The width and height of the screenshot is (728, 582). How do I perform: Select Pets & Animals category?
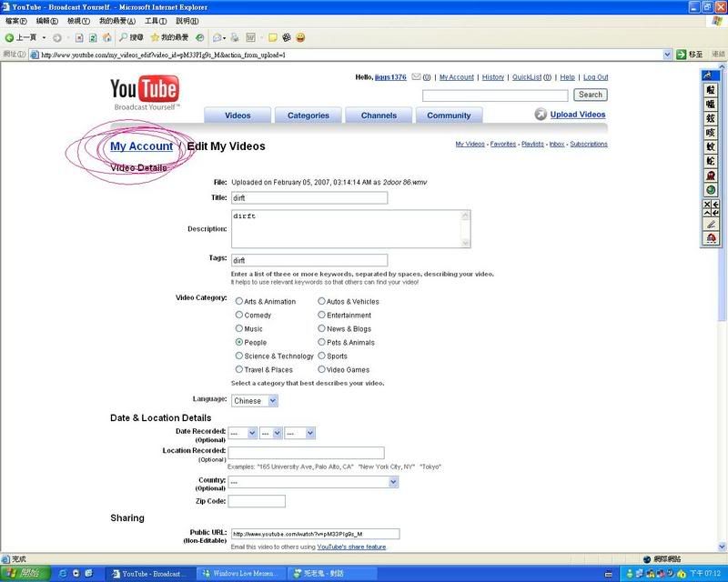(x=321, y=342)
